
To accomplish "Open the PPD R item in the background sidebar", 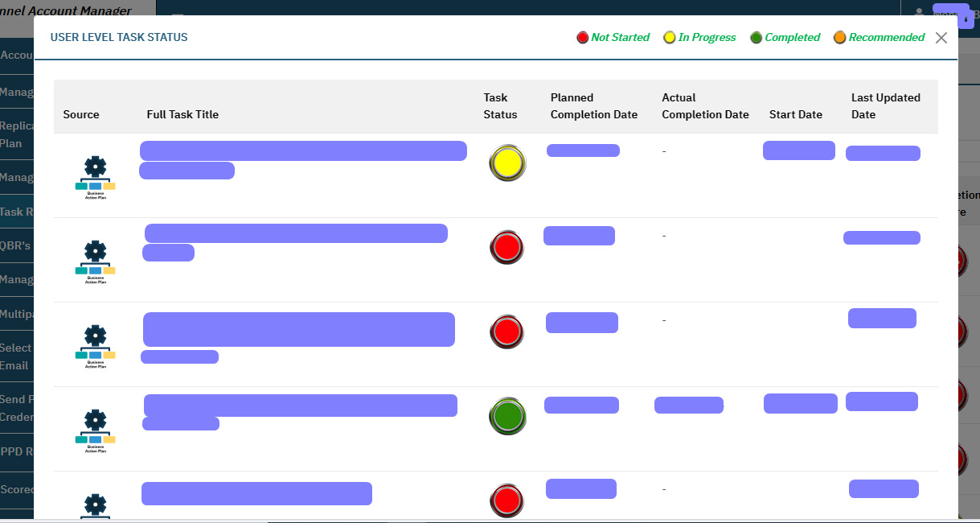I will (x=17, y=451).
